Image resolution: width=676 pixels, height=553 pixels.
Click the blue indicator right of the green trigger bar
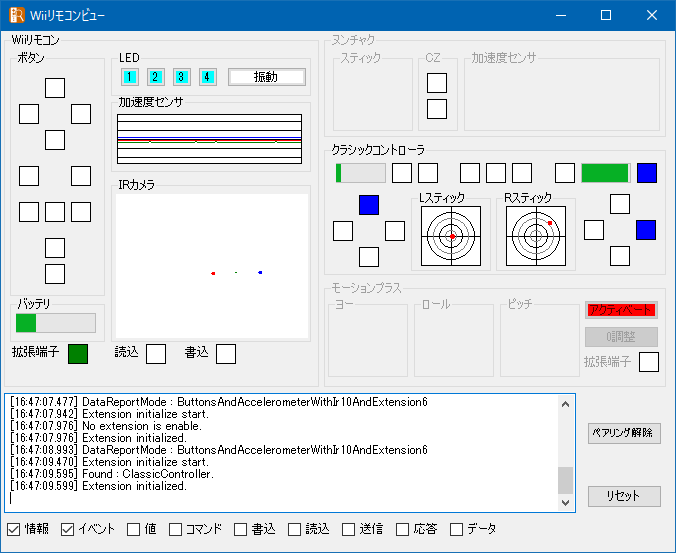coord(647,173)
